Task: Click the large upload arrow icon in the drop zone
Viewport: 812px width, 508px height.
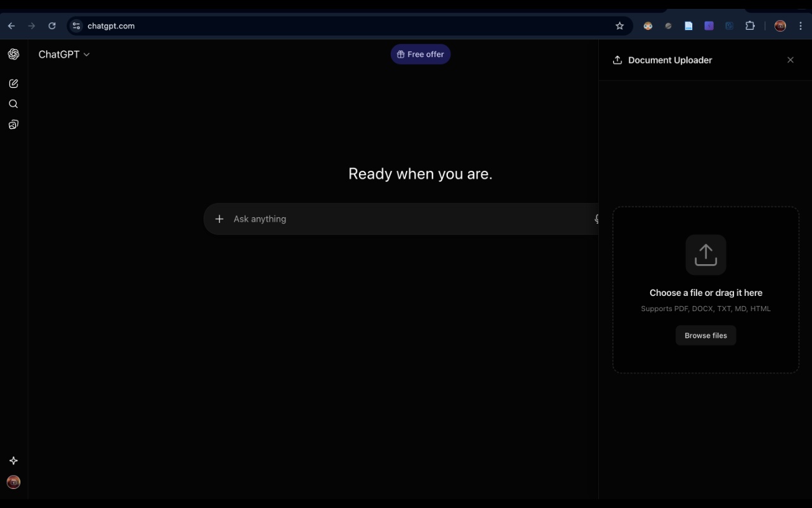Action: [x=705, y=255]
